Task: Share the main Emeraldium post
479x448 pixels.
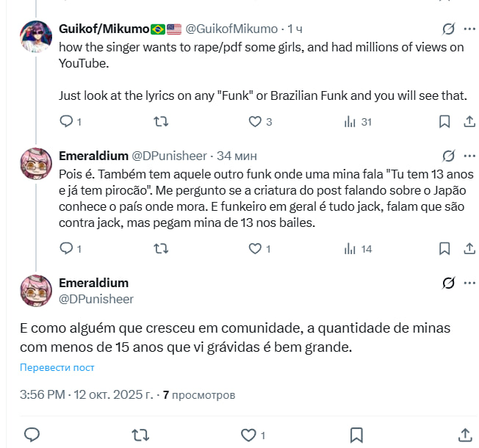Action: click(x=464, y=433)
